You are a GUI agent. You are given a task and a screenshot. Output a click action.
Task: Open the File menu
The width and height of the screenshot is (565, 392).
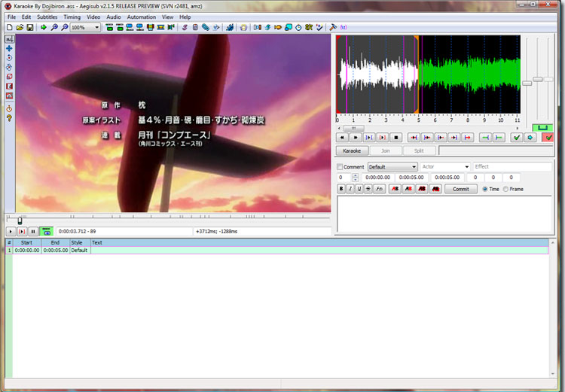point(11,17)
